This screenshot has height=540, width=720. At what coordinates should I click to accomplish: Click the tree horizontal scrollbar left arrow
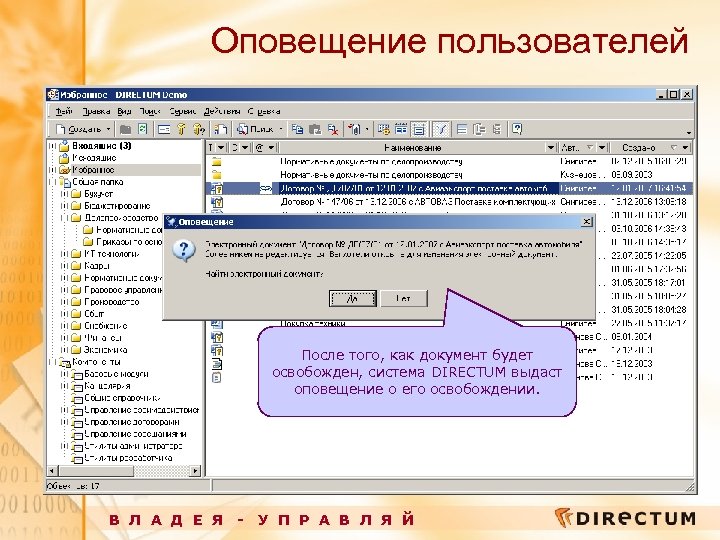[x=52, y=471]
